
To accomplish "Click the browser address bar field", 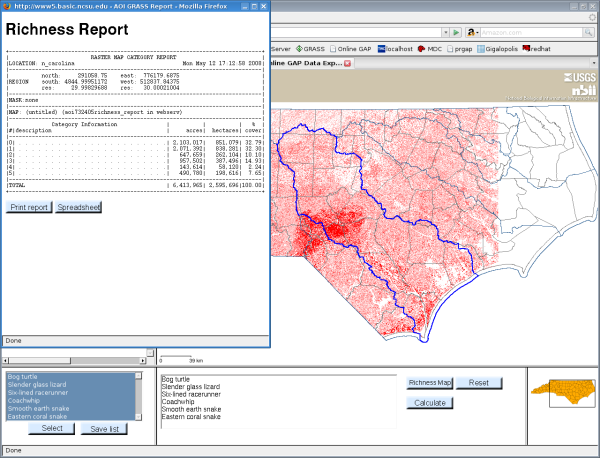I will click(x=356, y=33).
